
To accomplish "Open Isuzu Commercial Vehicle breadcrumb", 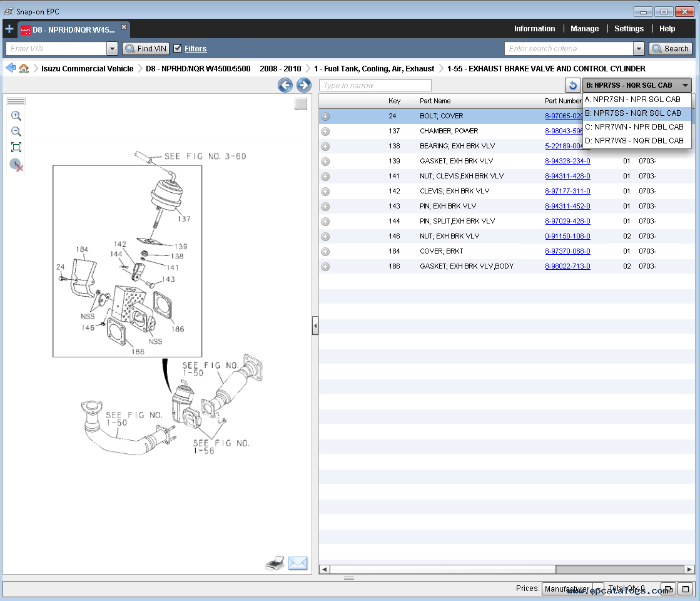I will pyautogui.click(x=88, y=68).
